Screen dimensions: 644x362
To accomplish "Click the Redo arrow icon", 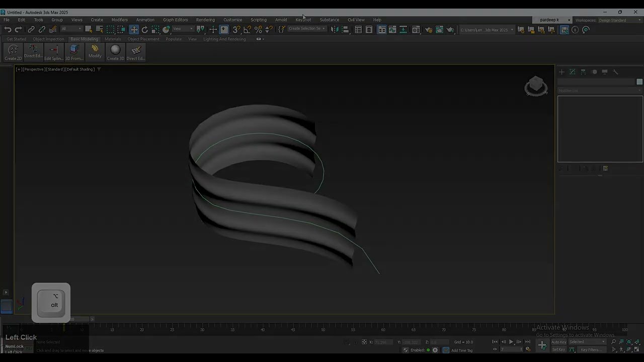I will 19,30.
